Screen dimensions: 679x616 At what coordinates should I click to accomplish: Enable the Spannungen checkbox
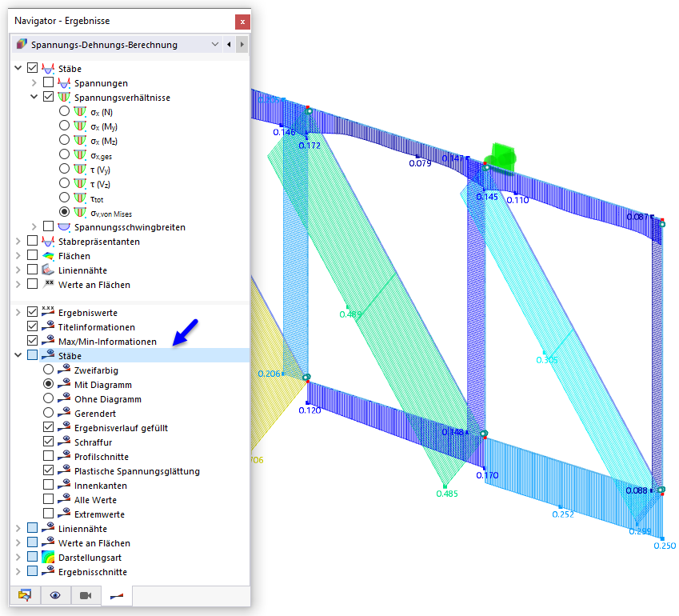[48, 82]
